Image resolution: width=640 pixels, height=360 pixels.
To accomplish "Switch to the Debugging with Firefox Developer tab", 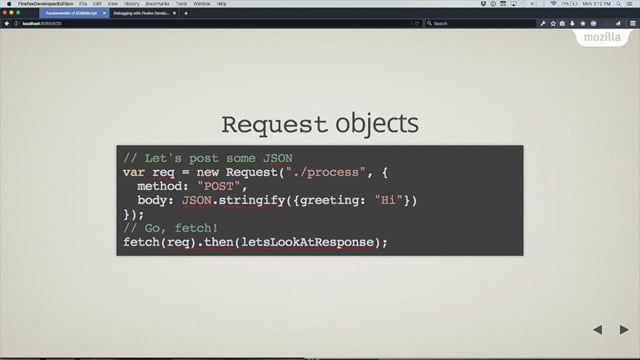I will [x=141, y=13].
